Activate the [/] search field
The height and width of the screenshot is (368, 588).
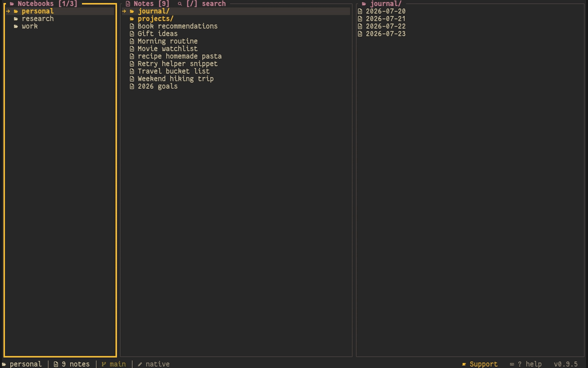coord(206,3)
